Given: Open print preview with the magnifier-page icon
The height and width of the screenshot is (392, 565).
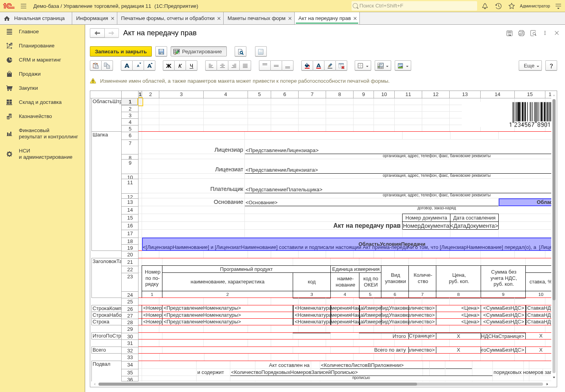Looking at the screenshot, I should point(241,52).
